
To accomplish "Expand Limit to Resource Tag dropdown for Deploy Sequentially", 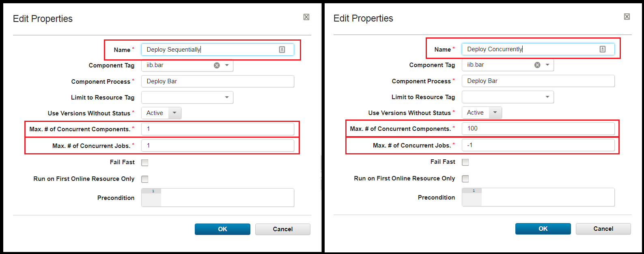I will [227, 98].
